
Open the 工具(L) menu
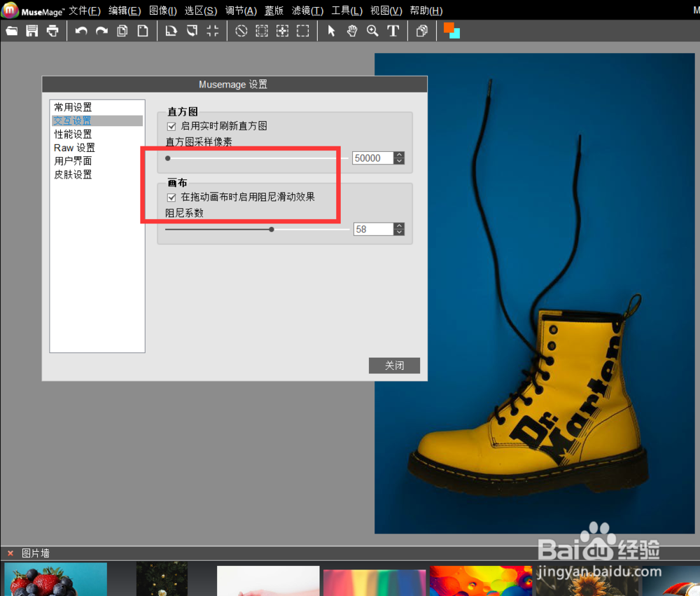[x=347, y=11]
